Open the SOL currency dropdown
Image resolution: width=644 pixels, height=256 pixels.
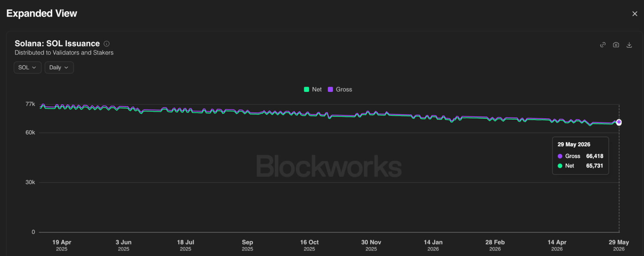[x=27, y=67]
